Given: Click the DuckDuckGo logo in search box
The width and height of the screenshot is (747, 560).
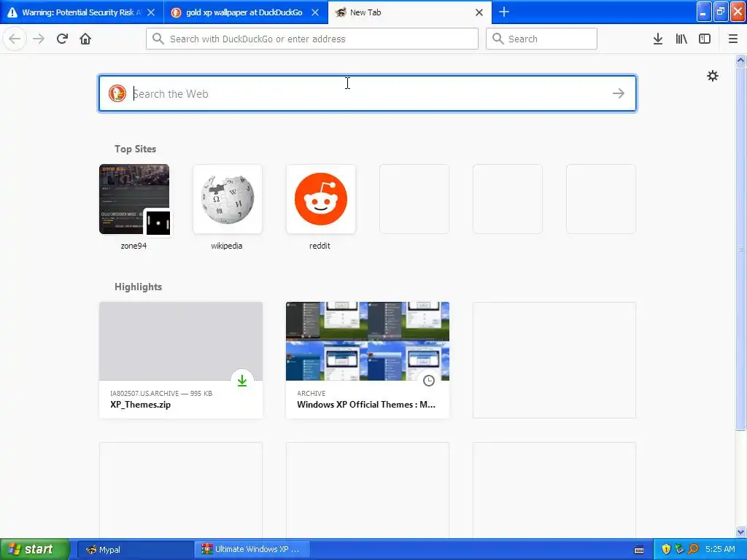Looking at the screenshot, I should (x=117, y=93).
